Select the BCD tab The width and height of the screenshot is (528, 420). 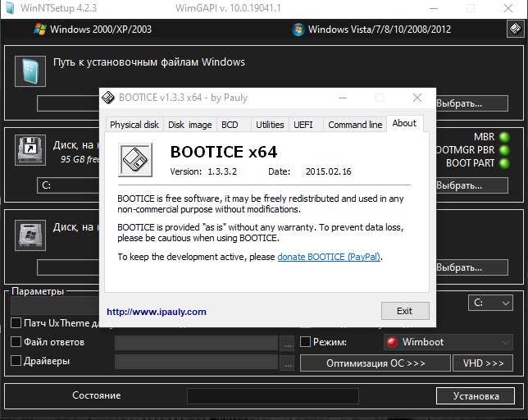[x=234, y=125]
